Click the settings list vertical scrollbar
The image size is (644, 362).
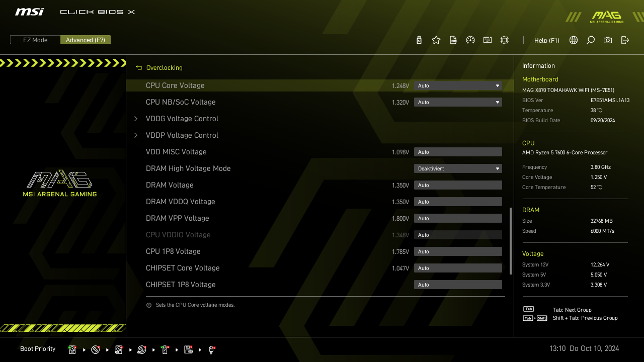coord(511,241)
